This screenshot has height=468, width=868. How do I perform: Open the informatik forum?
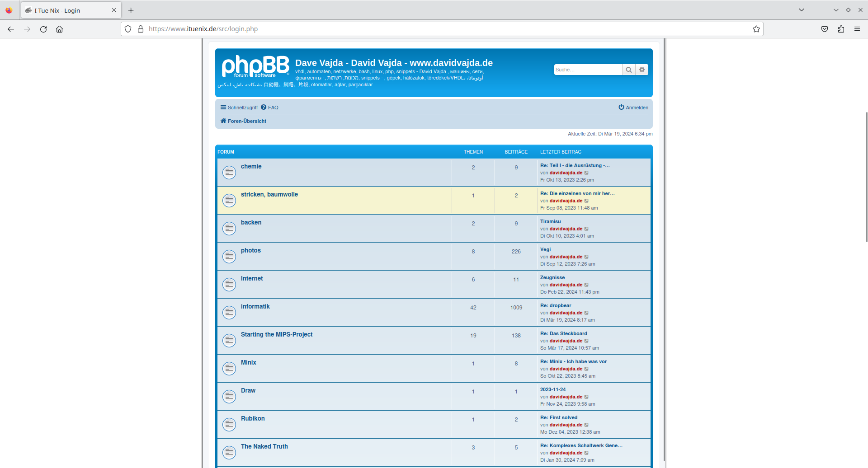(255, 307)
